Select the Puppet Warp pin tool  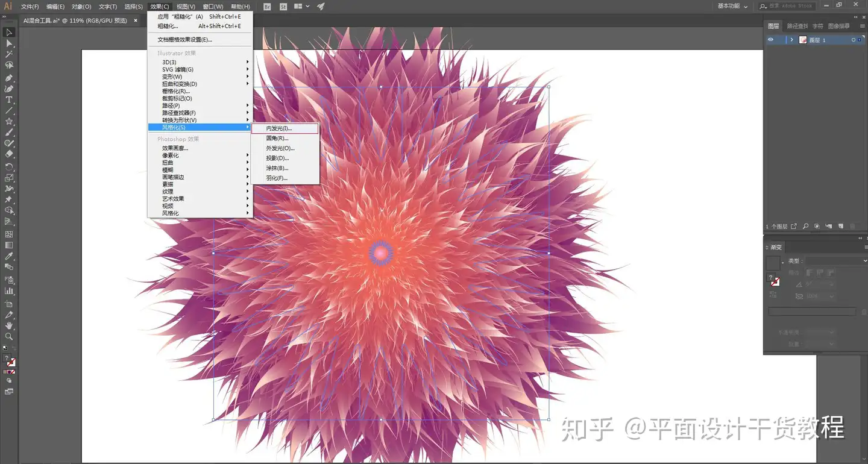(9, 199)
